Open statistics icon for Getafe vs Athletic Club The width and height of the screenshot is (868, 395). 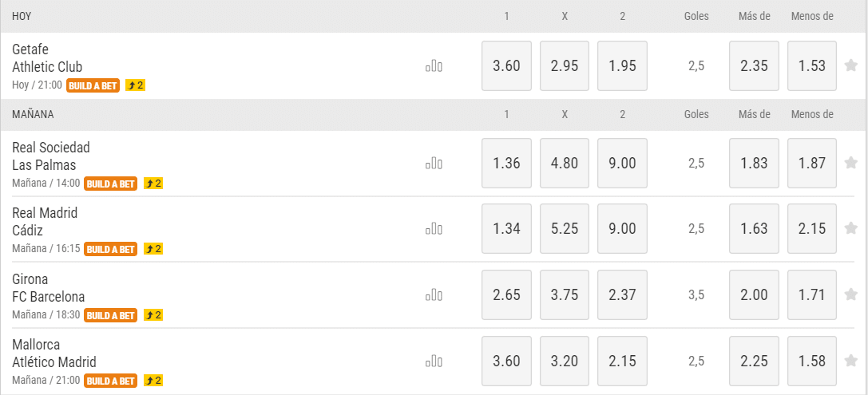tap(434, 66)
